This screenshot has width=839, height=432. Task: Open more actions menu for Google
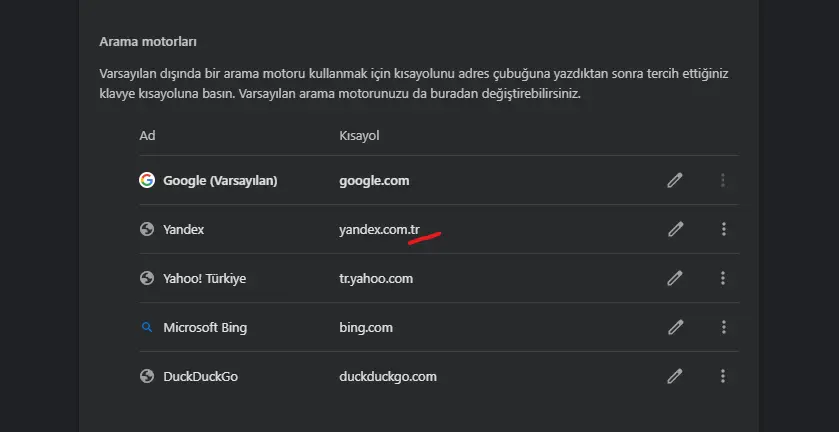[x=723, y=180]
